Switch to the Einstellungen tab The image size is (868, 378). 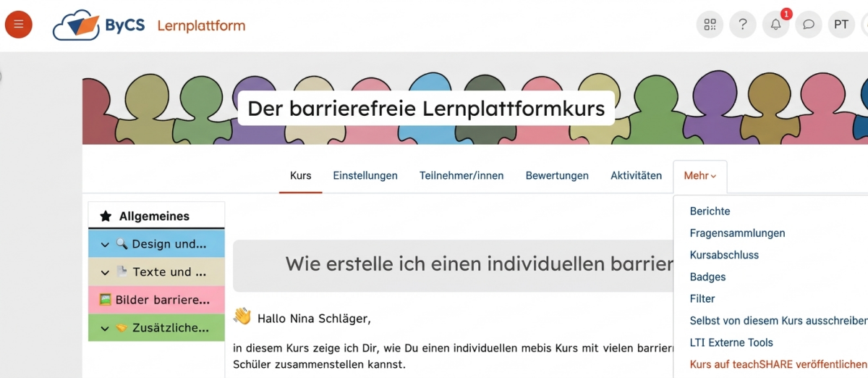point(365,176)
